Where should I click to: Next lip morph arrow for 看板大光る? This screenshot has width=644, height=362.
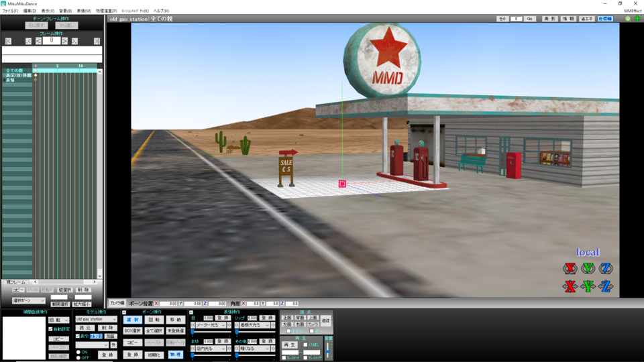tap(273, 325)
